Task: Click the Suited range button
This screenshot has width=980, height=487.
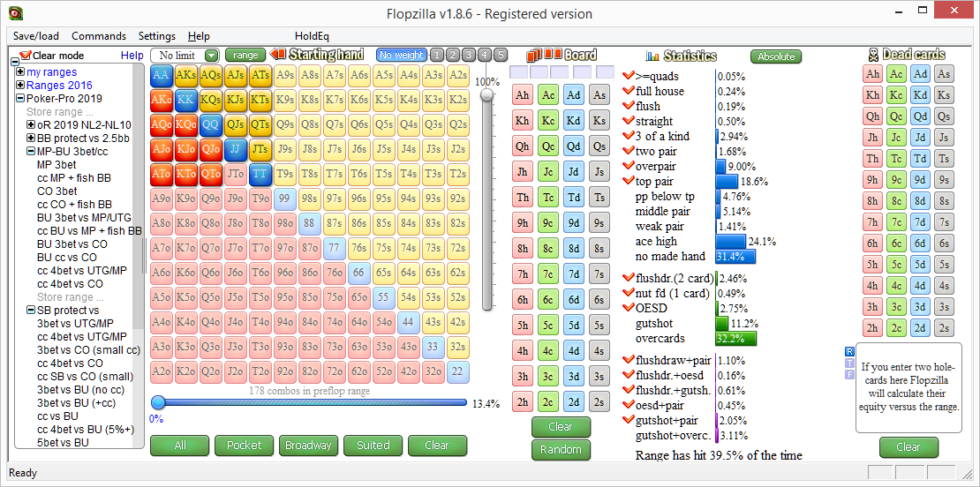Action: [373, 446]
